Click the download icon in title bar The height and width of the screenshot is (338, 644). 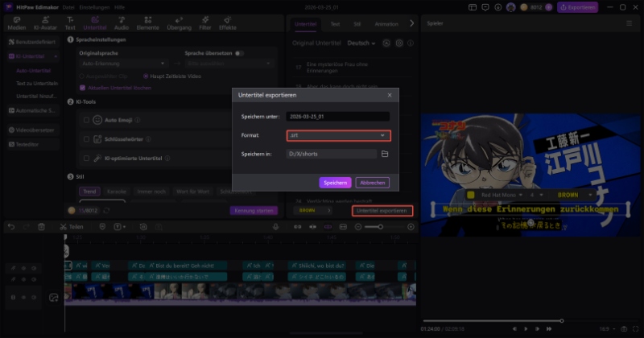pyautogui.click(x=497, y=7)
